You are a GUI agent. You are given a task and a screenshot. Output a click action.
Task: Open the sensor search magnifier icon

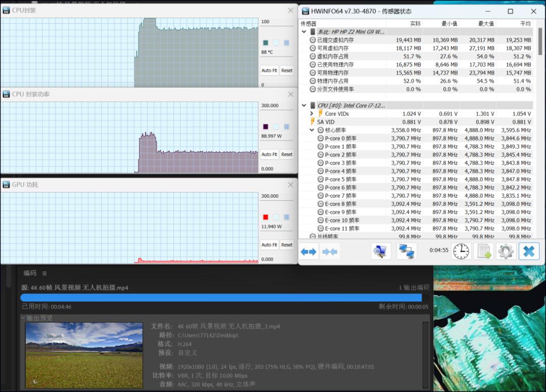[x=381, y=251]
